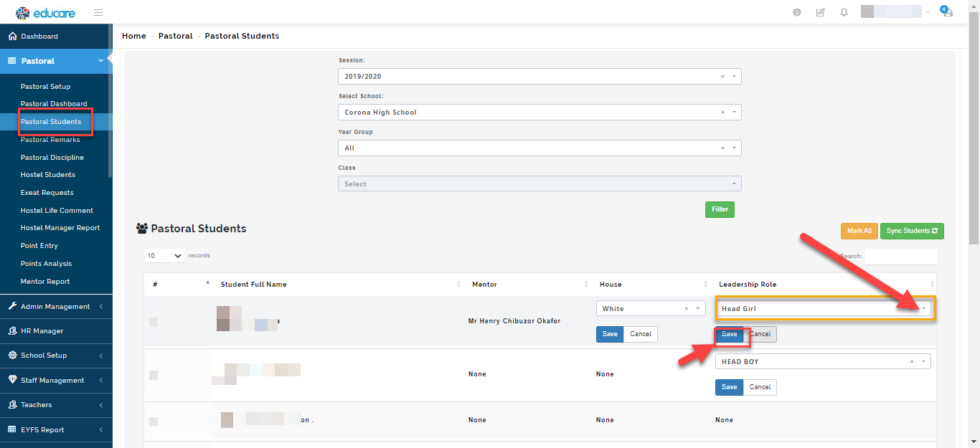Expand the user profile chevron
This screenshot has height=448, width=980.
(x=928, y=12)
